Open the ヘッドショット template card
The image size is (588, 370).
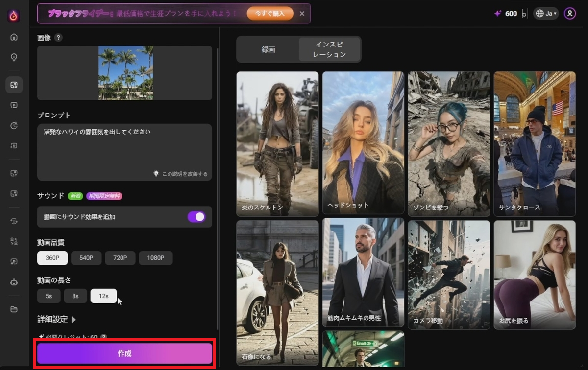click(363, 143)
